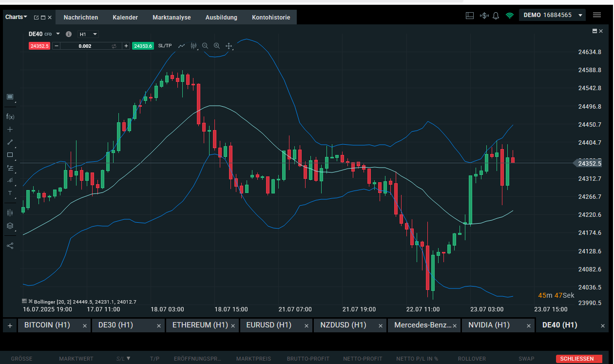The image size is (614, 364).
Task: Select the crosshair cursor tool
Action: 10,129
